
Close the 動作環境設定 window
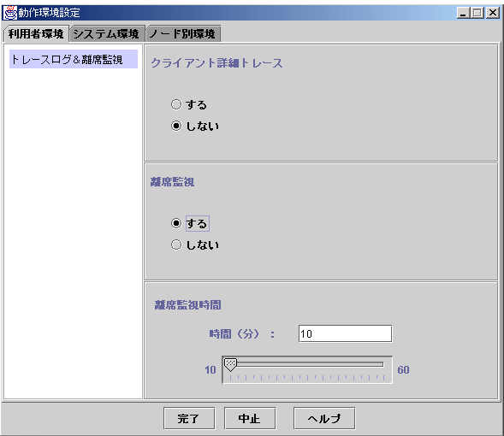493,13
